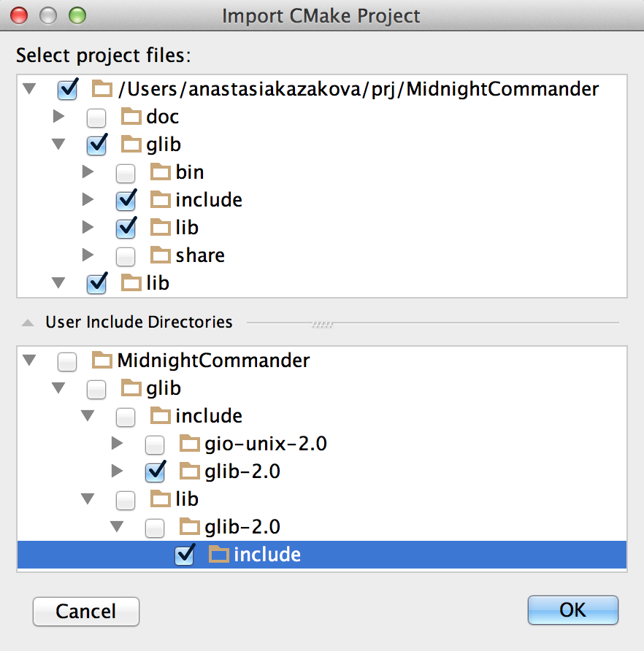Collapse the User Include Directories section
644x651 pixels.
(28, 323)
